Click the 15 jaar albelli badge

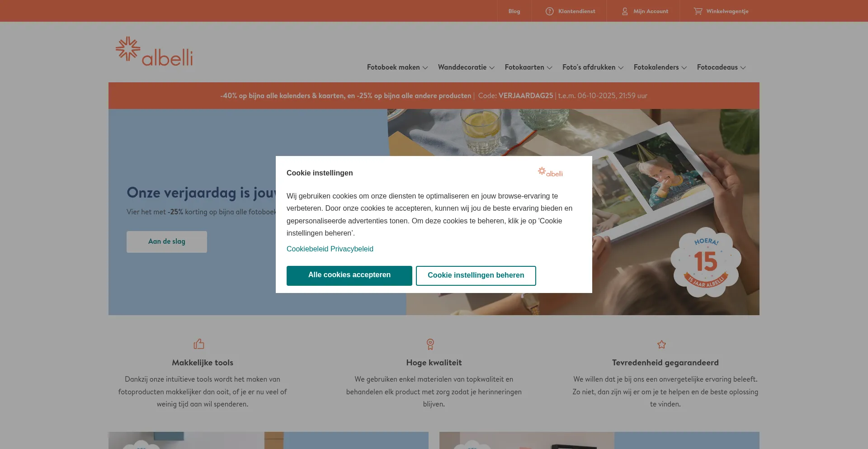click(706, 262)
